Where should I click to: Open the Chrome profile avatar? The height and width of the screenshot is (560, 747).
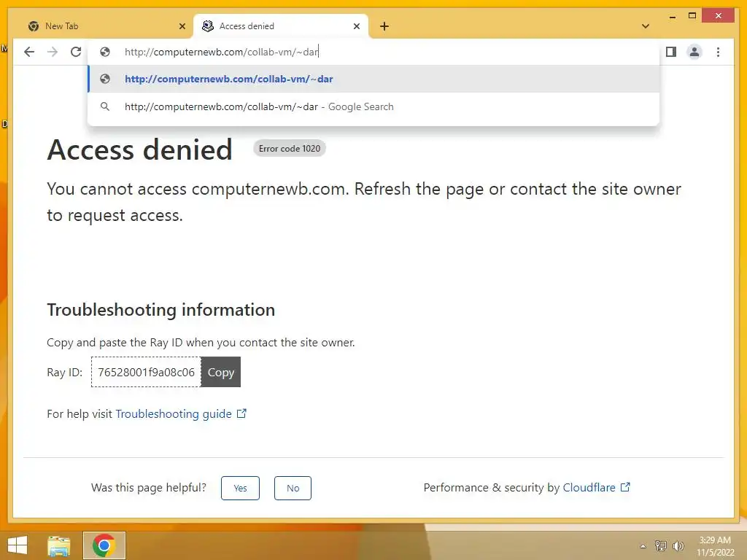[694, 52]
